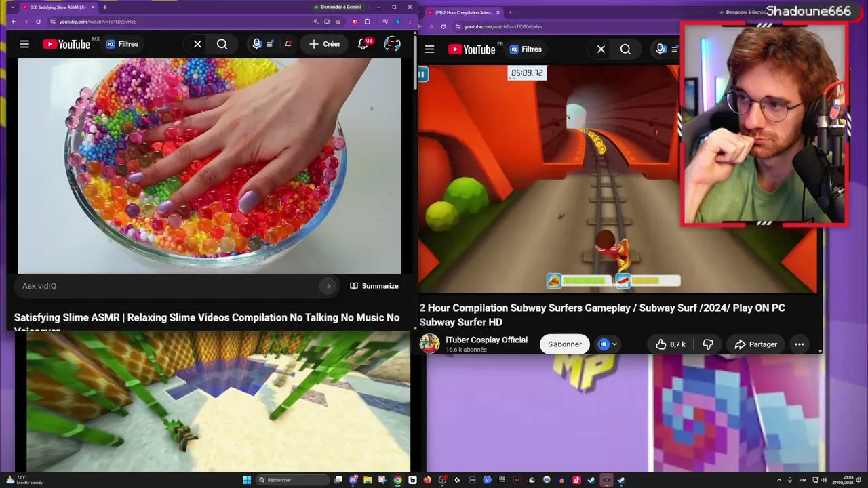Open the iTuber Cosplay Official channel avatar

[x=429, y=344]
